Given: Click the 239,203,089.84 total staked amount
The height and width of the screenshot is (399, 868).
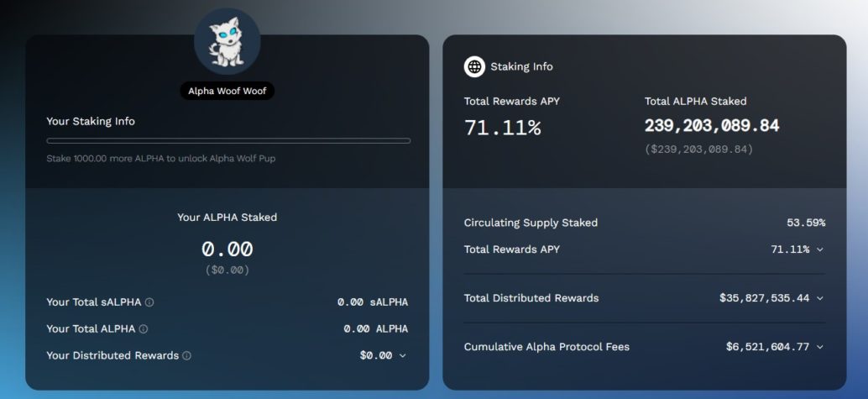Looking at the screenshot, I should [712, 126].
